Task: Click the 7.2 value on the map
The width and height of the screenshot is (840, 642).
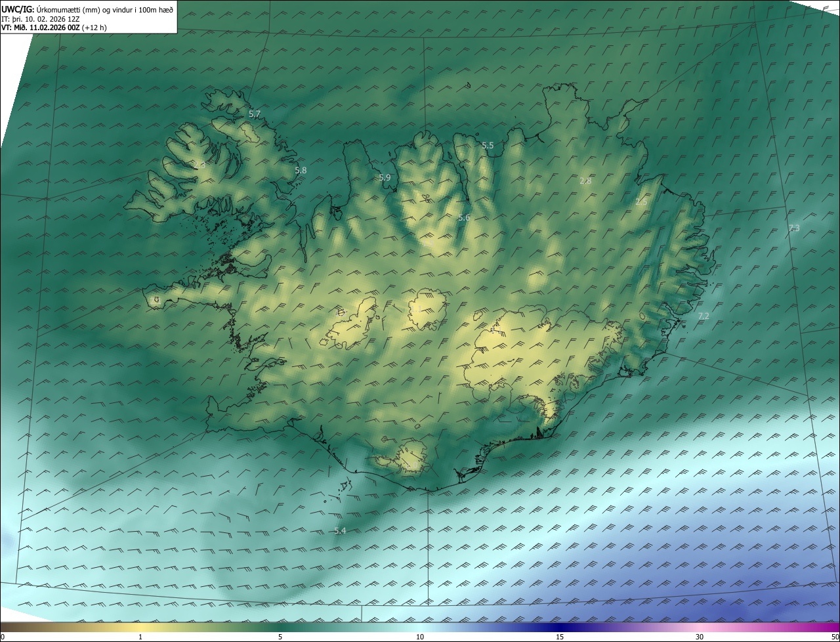Action: [x=703, y=316]
